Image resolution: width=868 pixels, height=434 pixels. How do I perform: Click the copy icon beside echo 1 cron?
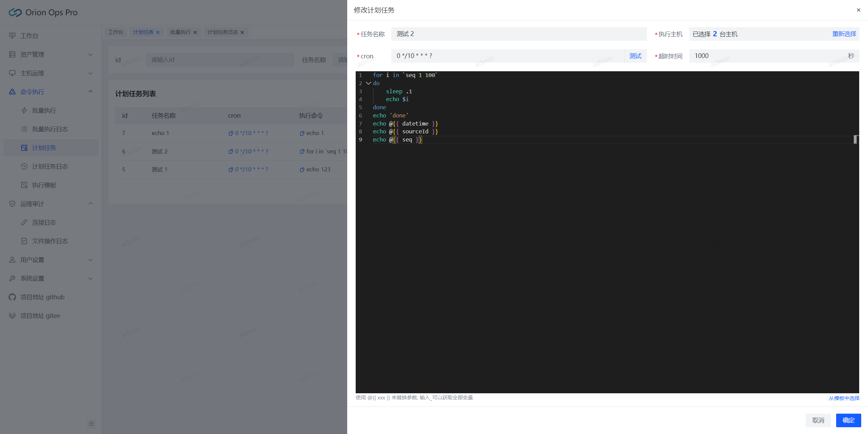coord(231,133)
